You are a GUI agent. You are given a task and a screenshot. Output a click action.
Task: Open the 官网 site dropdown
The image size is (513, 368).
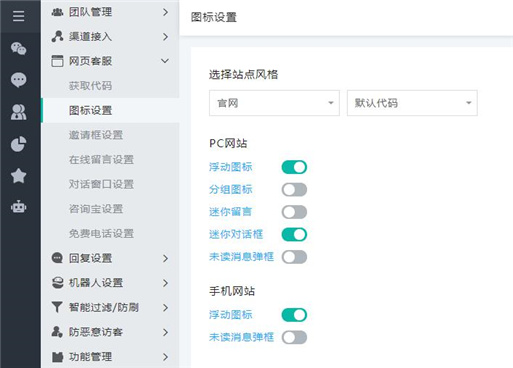(274, 103)
